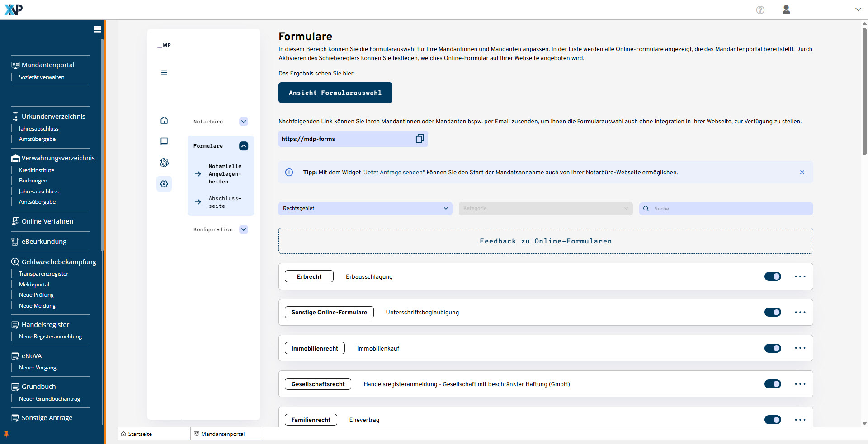Viewport: 868px width, 444px height.
Task: Open the Rechtsgebiet dropdown
Action: [x=365, y=208]
